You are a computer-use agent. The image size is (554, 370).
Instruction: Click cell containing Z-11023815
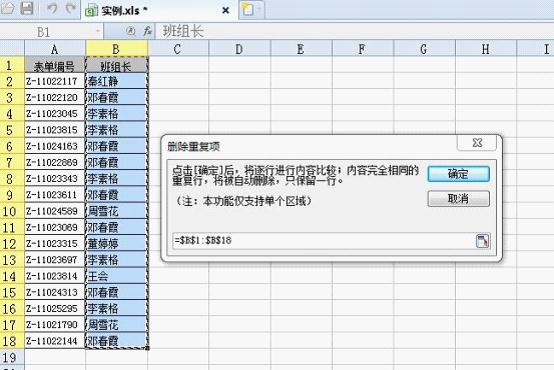pyautogui.click(x=55, y=130)
